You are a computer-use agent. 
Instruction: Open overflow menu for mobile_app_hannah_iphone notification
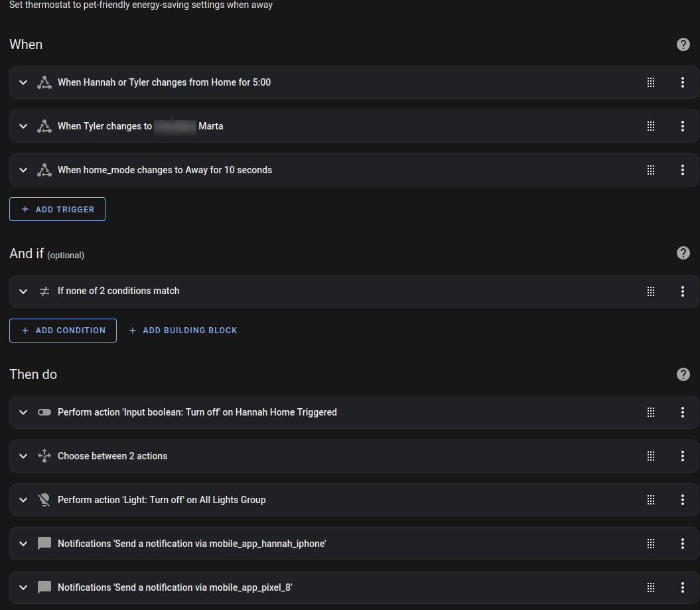(683, 544)
